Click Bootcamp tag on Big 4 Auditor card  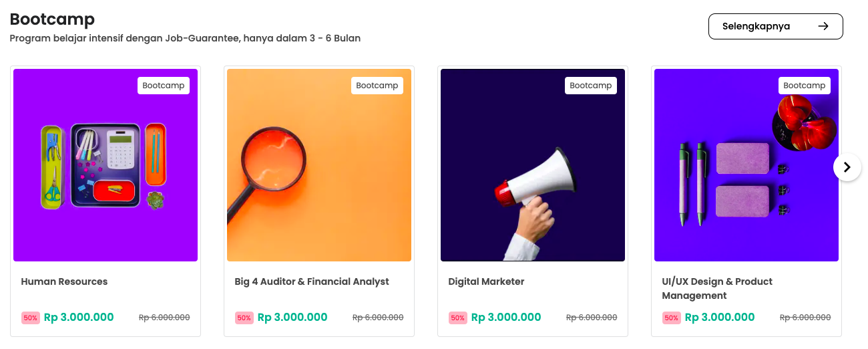click(377, 86)
